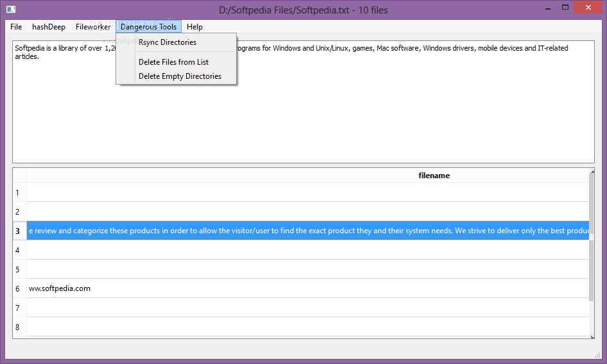Minimize the window
Screen dimensions: 607x364
pos(548,8)
